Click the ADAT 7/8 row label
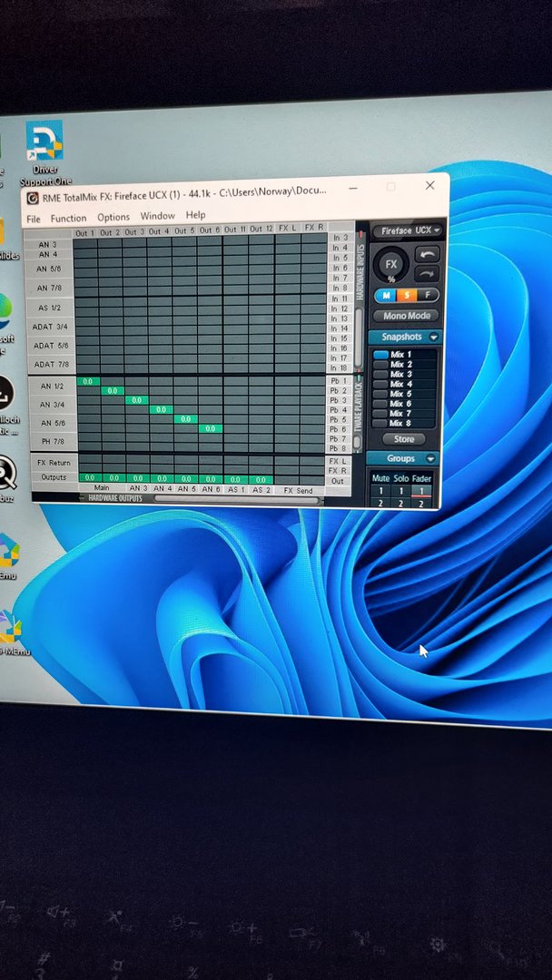 tap(52, 365)
